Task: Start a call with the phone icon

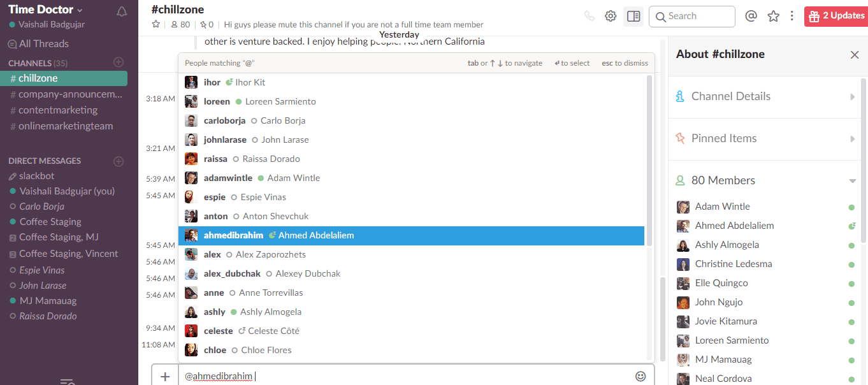Action: click(x=588, y=16)
